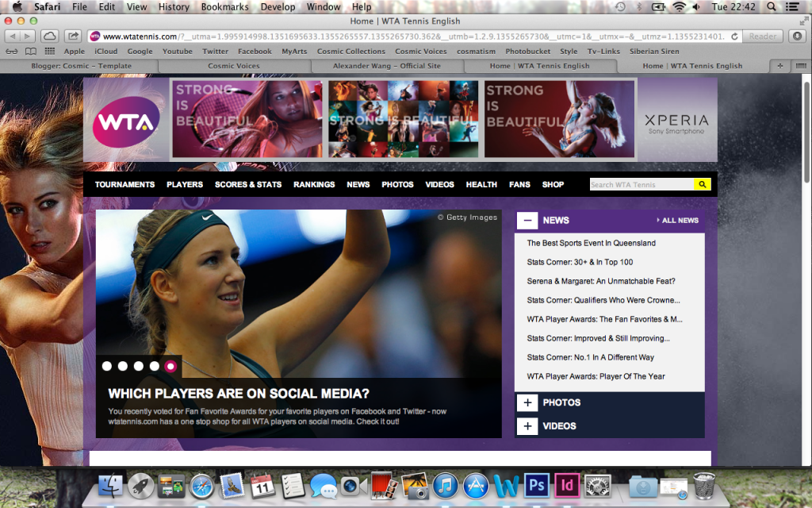This screenshot has height=508, width=812.
Task: Open the History menu
Action: pos(174,6)
